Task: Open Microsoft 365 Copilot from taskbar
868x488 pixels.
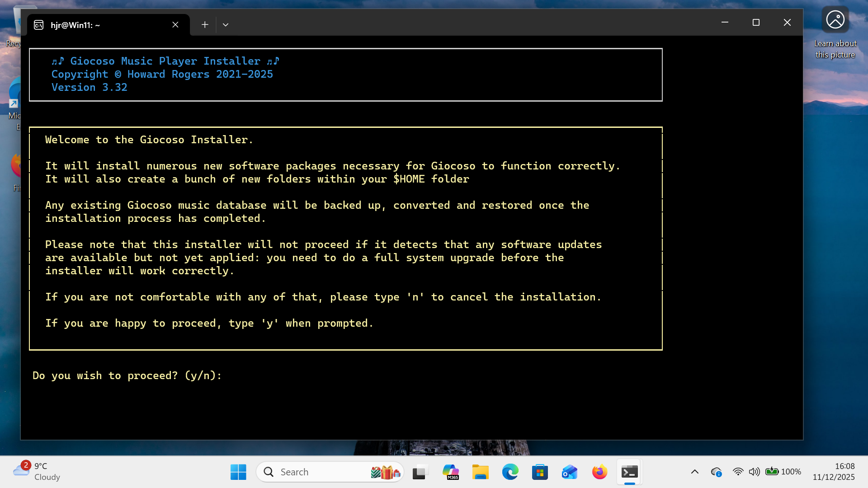Action: (450, 472)
